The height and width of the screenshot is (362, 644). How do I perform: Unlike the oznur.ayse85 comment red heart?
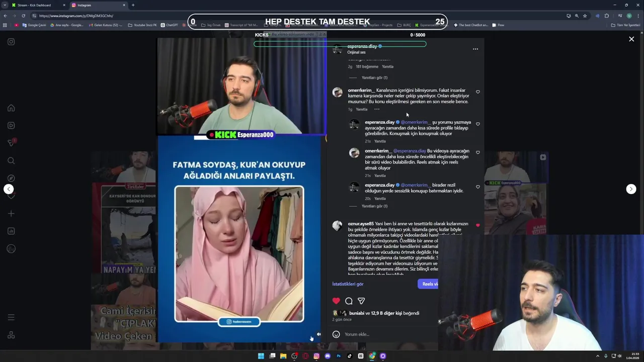478,225
